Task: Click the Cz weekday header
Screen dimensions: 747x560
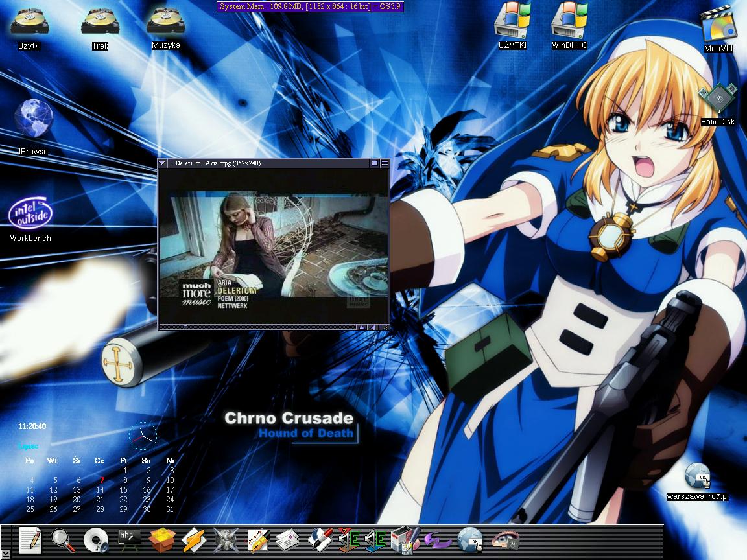Action: coord(99,460)
